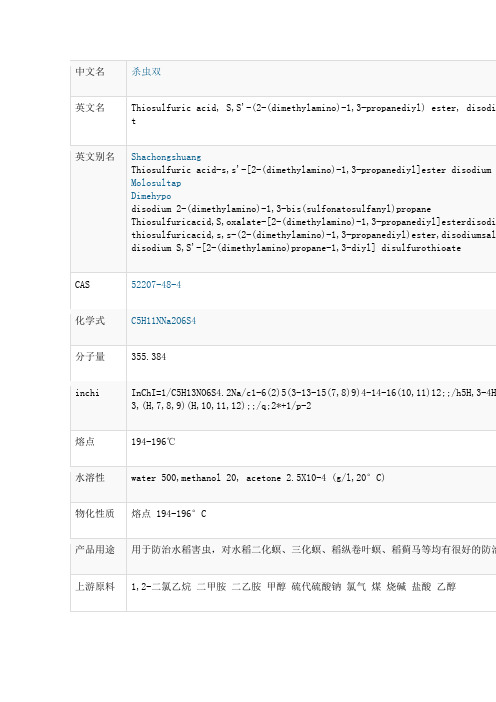The height and width of the screenshot is (702, 496).
Task: Open the Molosultap alias link
Action: [156, 183]
